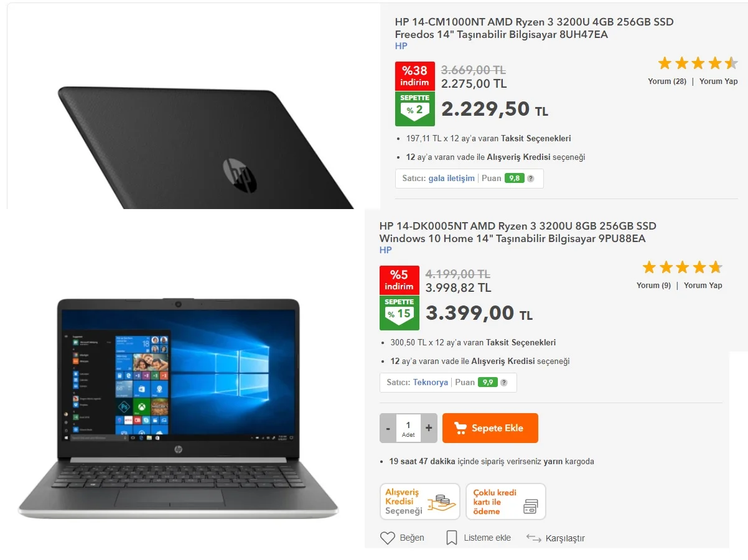Click the Karşılaştır arrows icon
This screenshot has height=560, width=748.
point(533,538)
